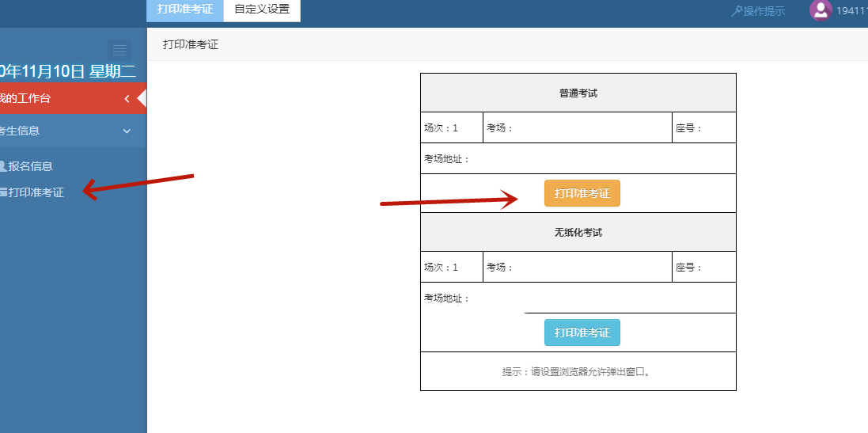Click the person icon beside 报名信息
This screenshot has height=433, width=868.
2,166
